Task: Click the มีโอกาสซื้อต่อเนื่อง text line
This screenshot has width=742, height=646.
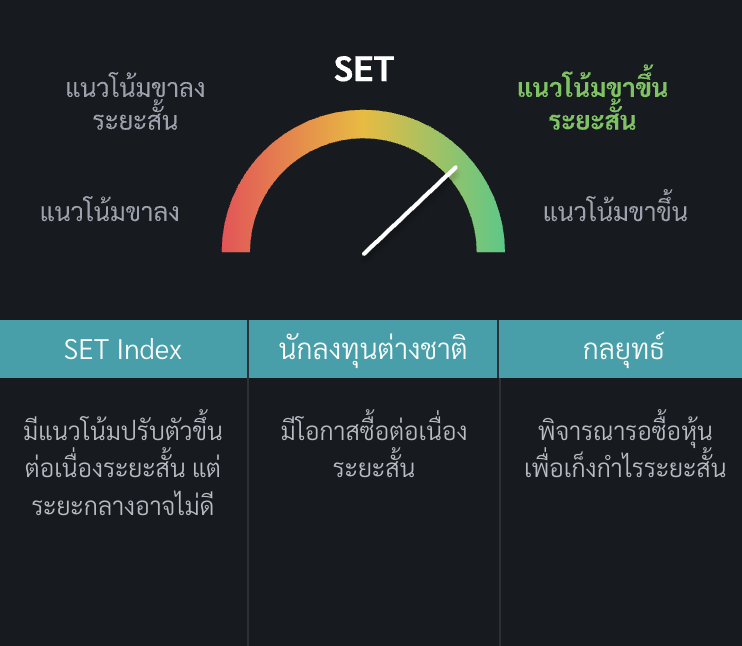Action: pos(374,430)
